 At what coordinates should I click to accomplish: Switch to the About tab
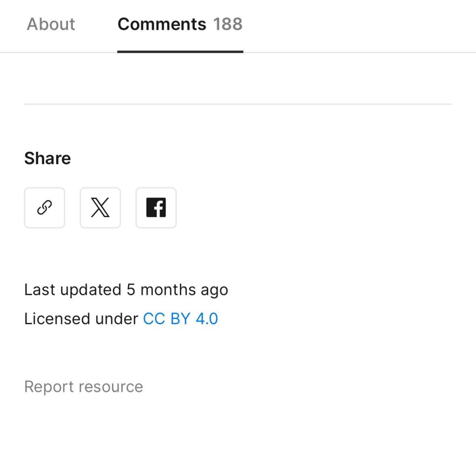click(x=51, y=24)
